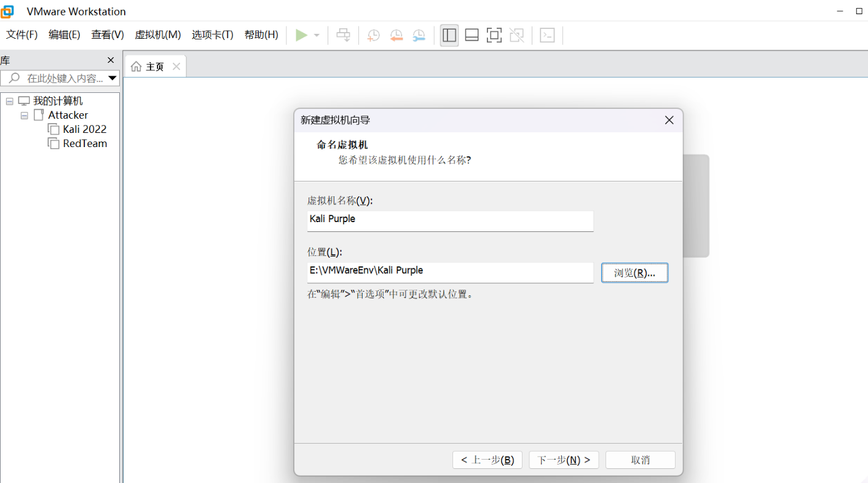Close the 库 library panel
This screenshot has height=483, width=868.
coord(111,60)
